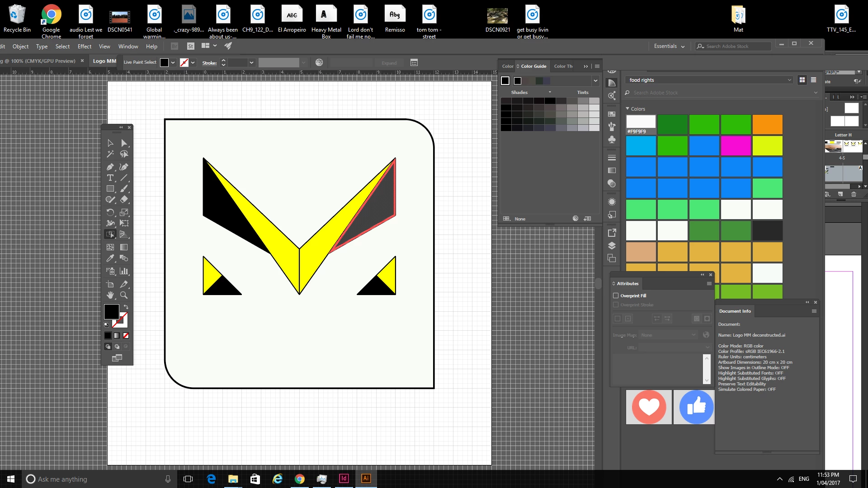Open the Layers panel icon in dock
Image resolution: width=868 pixels, height=488 pixels.
click(612, 246)
